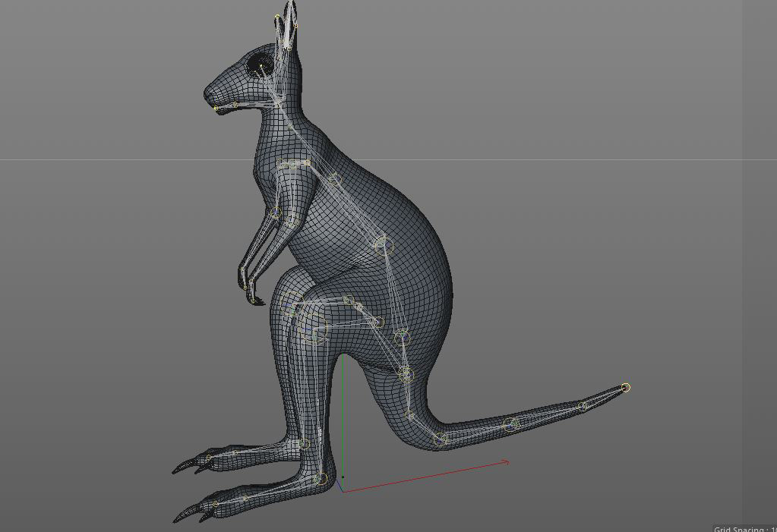The height and width of the screenshot is (532, 777).
Task: Select the joint at the tail tip
Action: [x=626, y=387]
